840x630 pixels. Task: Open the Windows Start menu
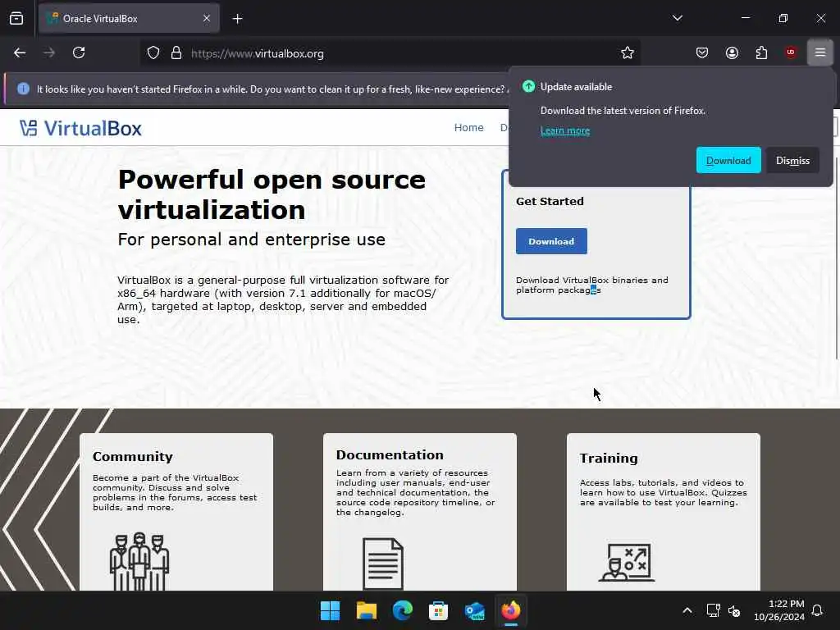click(330, 610)
